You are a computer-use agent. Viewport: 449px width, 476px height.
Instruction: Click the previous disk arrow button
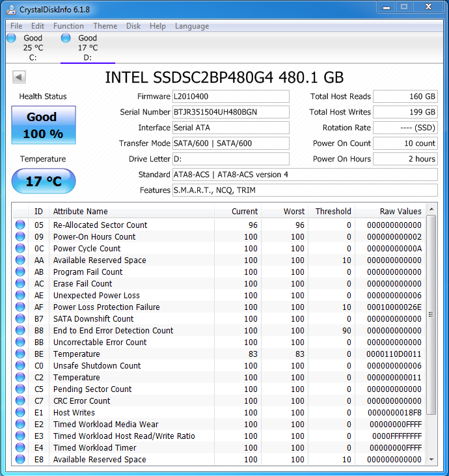pos(19,77)
